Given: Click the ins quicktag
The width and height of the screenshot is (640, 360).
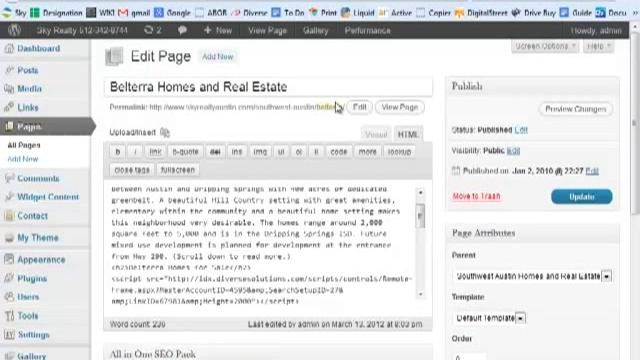Looking at the screenshot, I should click(237, 152).
